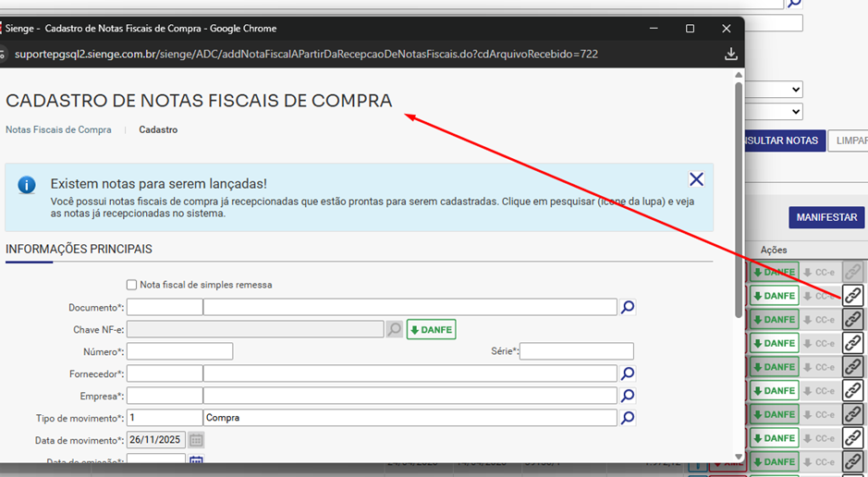
Task: Open the upper dropdown in background window
Action: (774, 89)
